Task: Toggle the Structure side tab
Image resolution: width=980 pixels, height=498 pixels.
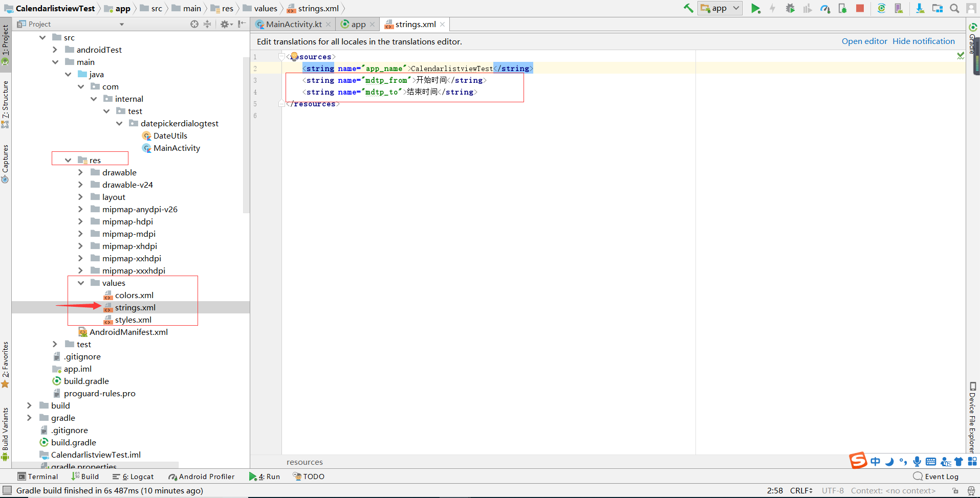Action: [x=5, y=103]
